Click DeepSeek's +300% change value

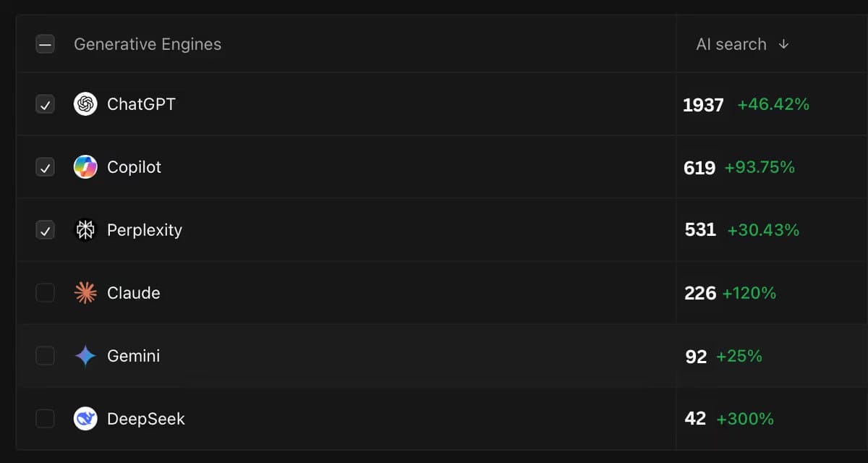pyautogui.click(x=745, y=419)
